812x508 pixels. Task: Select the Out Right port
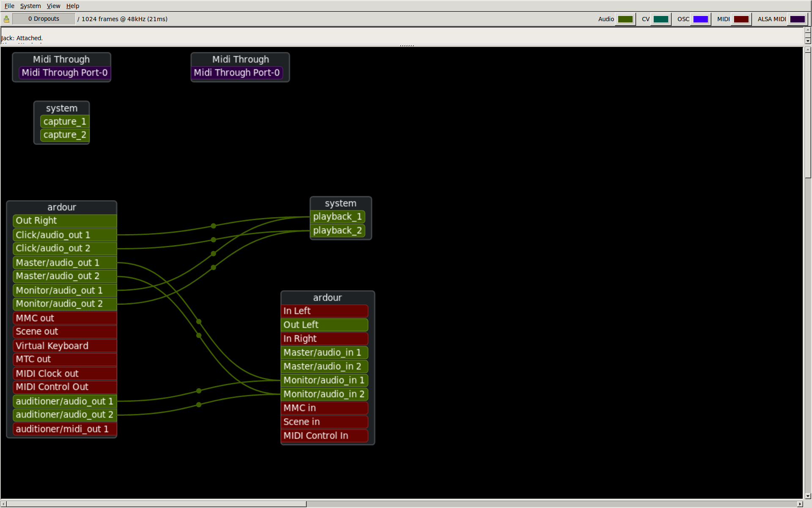pyautogui.click(x=65, y=221)
